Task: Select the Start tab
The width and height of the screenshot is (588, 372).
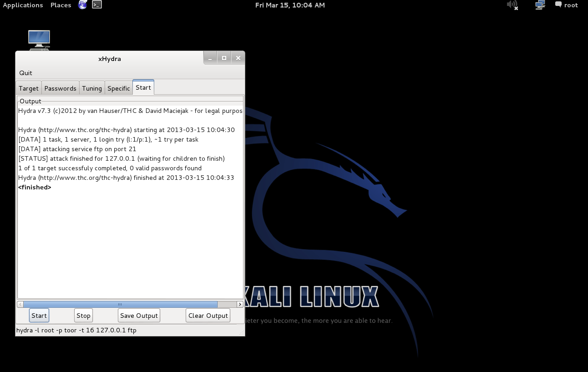Action: pos(143,87)
